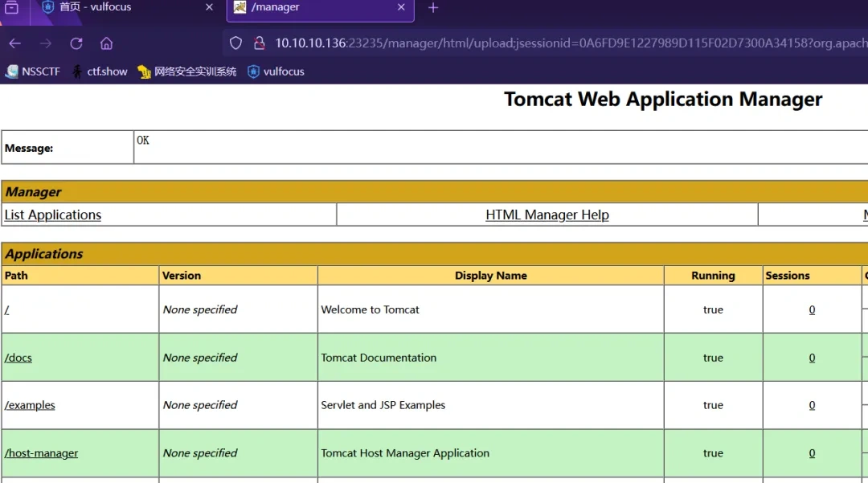Image resolution: width=868 pixels, height=483 pixels.
Task: Open the tracking protection shield icon
Action: tap(235, 43)
